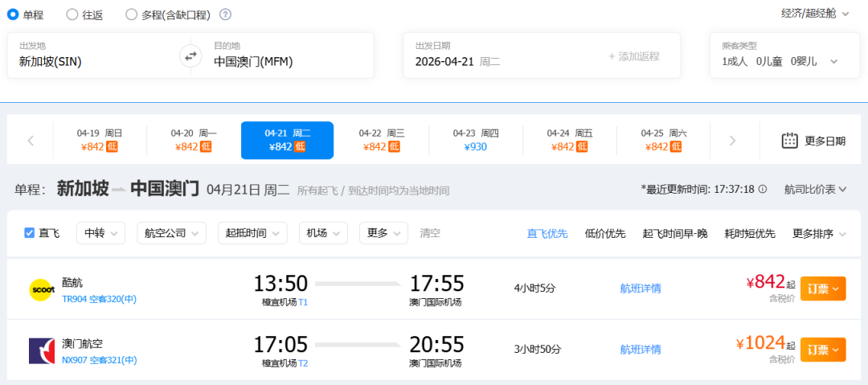Viewport: 868px width, 385px height.
Task: Click the help icon beside multi-city option
Action: (x=225, y=14)
